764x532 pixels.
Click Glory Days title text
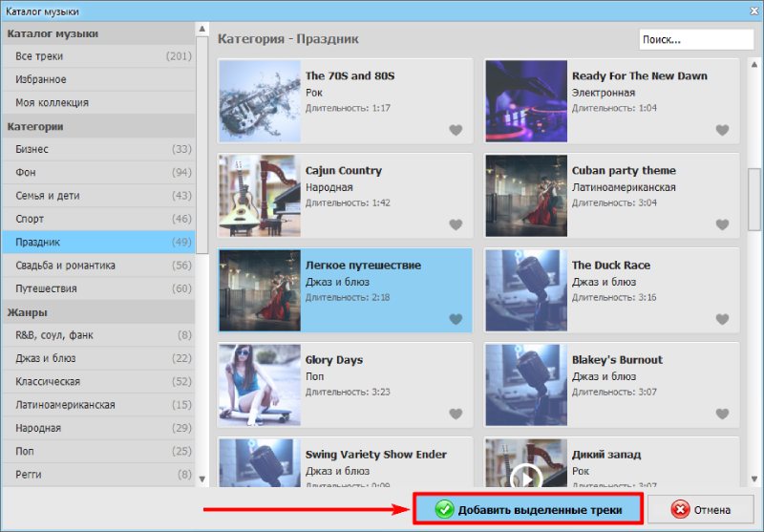(x=333, y=360)
